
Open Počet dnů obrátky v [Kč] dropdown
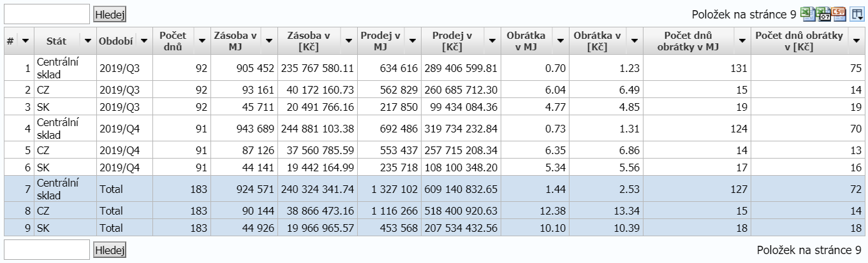[x=855, y=41]
